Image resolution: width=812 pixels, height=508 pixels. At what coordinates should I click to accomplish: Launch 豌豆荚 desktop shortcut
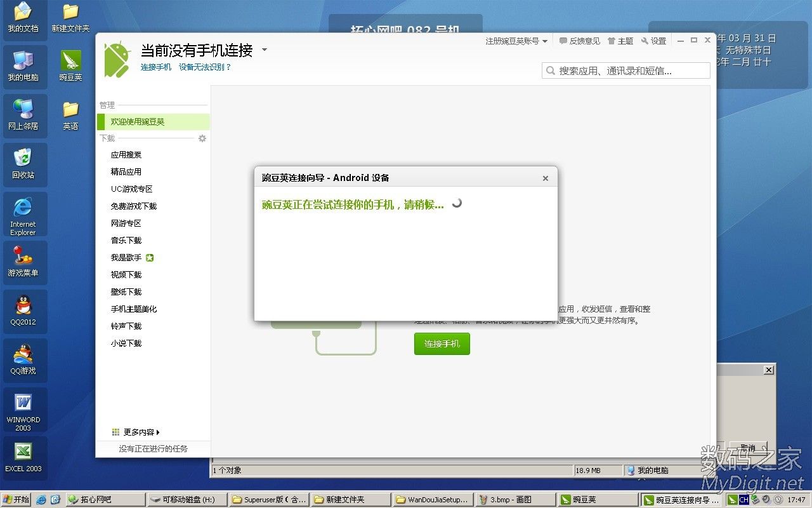(70, 66)
